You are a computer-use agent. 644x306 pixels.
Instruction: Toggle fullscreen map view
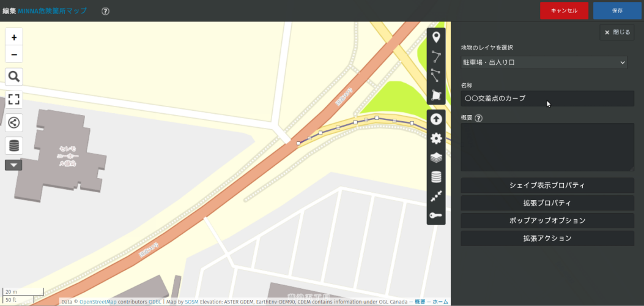(14, 100)
